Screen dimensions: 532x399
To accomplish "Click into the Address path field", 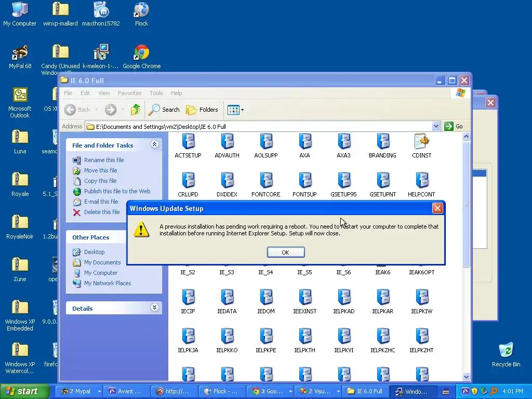I will coord(259,127).
